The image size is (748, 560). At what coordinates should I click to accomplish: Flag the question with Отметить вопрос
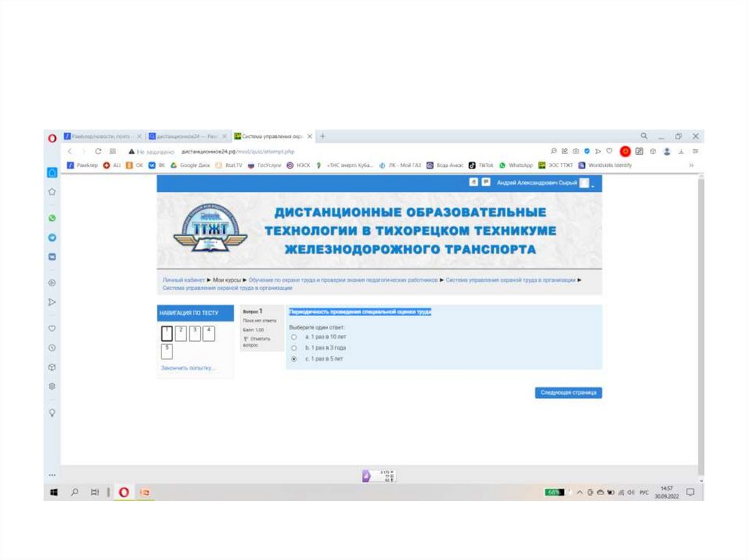(x=256, y=342)
